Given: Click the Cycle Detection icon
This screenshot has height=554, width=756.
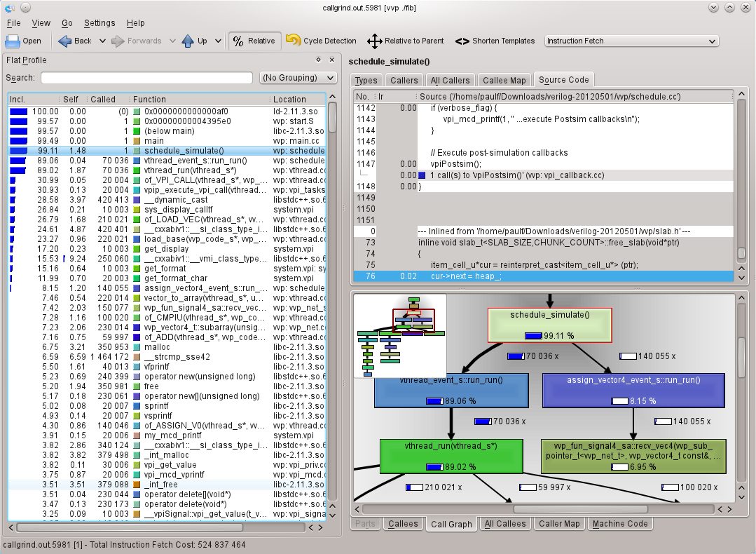Looking at the screenshot, I should click(294, 41).
